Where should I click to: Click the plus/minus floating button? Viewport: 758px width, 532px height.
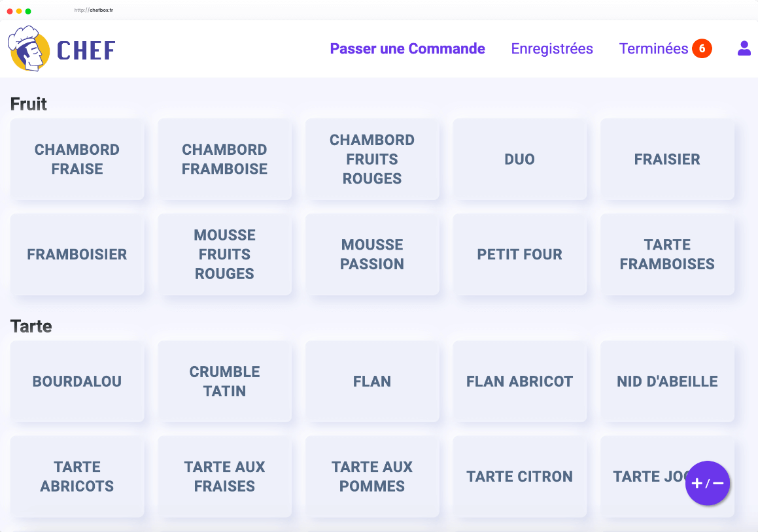click(708, 484)
